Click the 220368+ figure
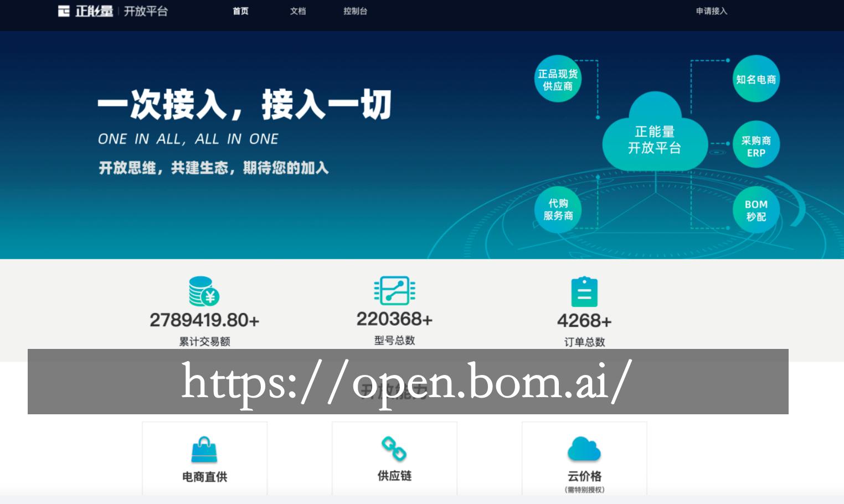844x504 pixels. click(x=394, y=319)
